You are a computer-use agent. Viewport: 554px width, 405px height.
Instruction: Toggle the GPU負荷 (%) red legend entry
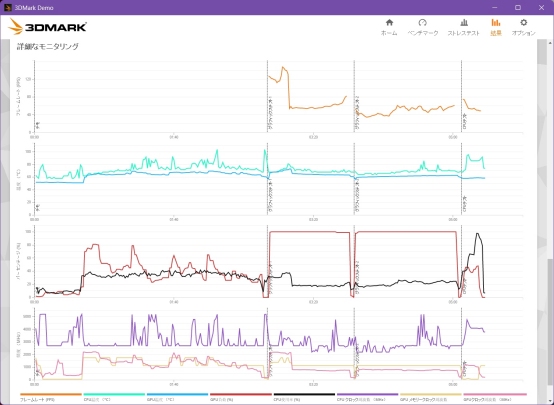point(241,397)
